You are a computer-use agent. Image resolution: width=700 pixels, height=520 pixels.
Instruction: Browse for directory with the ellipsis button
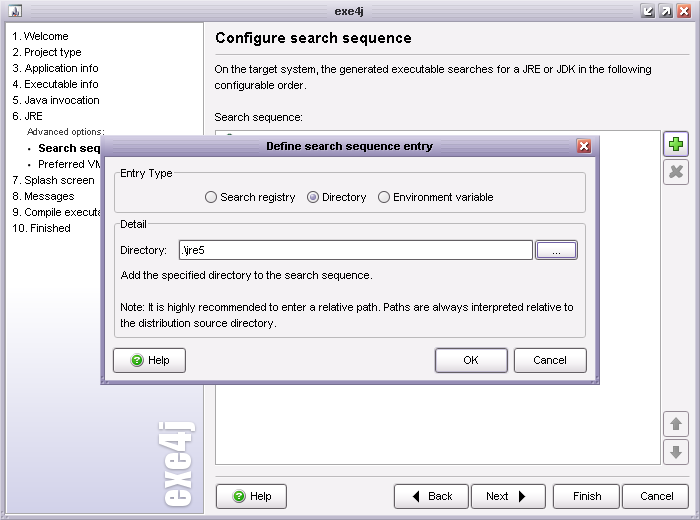(x=556, y=250)
